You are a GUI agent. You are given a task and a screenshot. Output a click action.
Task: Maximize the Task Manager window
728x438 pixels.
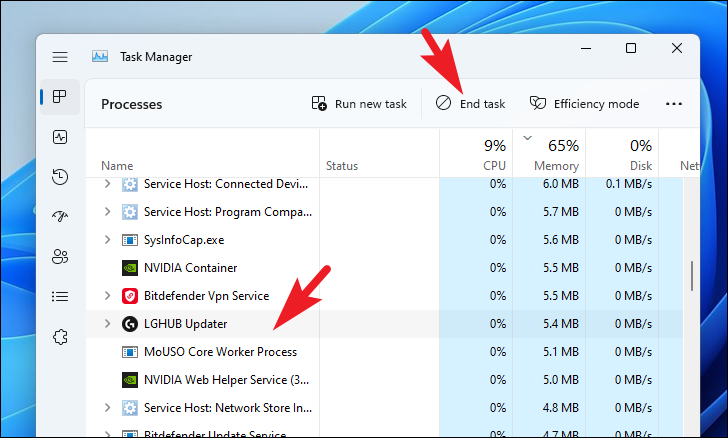tap(630, 48)
